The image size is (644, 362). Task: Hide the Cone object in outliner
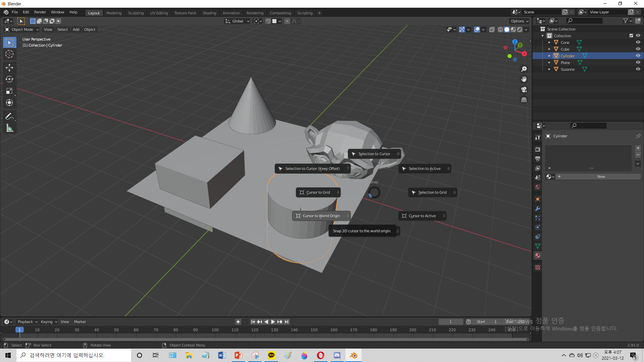coord(638,43)
